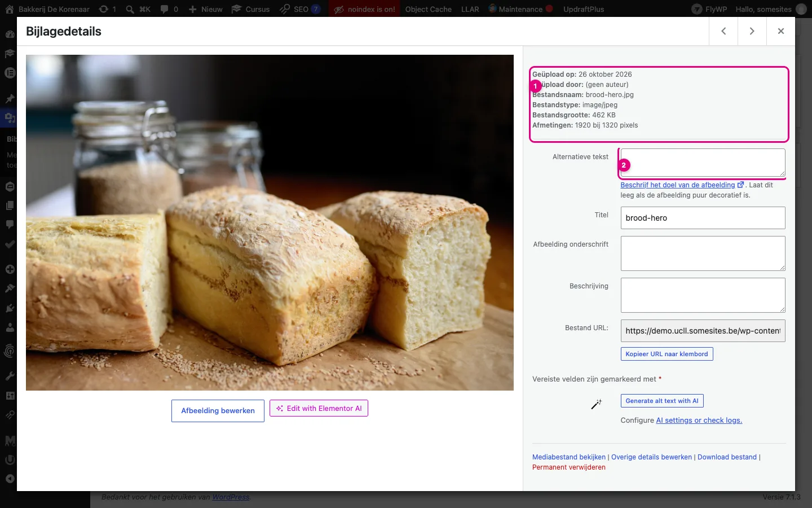Open AI settings or check logs link
This screenshot has width=812, height=508.
(x=699, y=421)
